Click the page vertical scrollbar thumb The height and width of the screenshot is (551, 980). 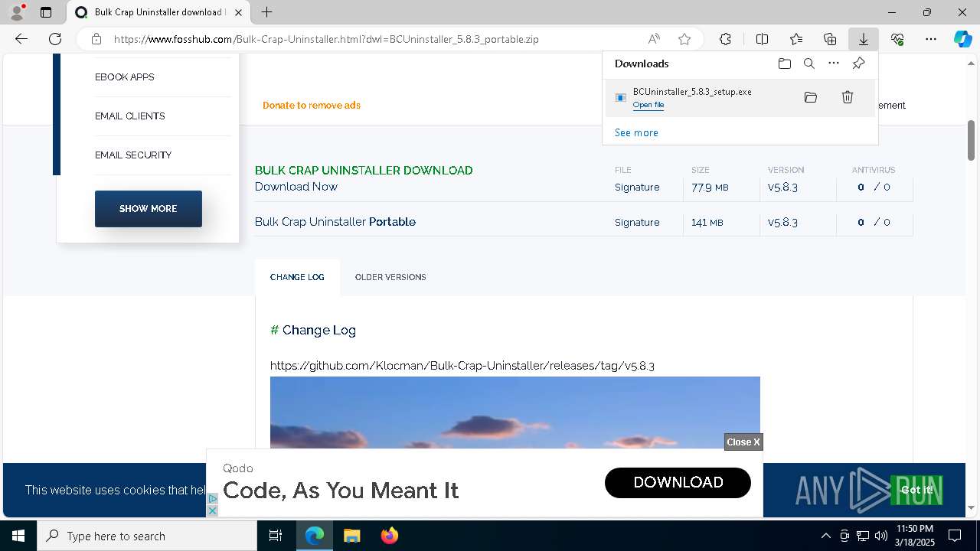click(972, 140)
